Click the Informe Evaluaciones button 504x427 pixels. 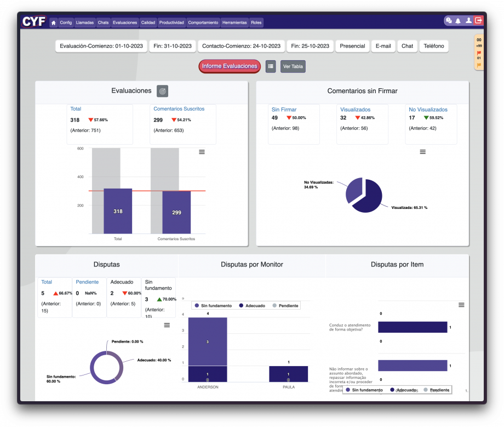[x=230, y=66]
